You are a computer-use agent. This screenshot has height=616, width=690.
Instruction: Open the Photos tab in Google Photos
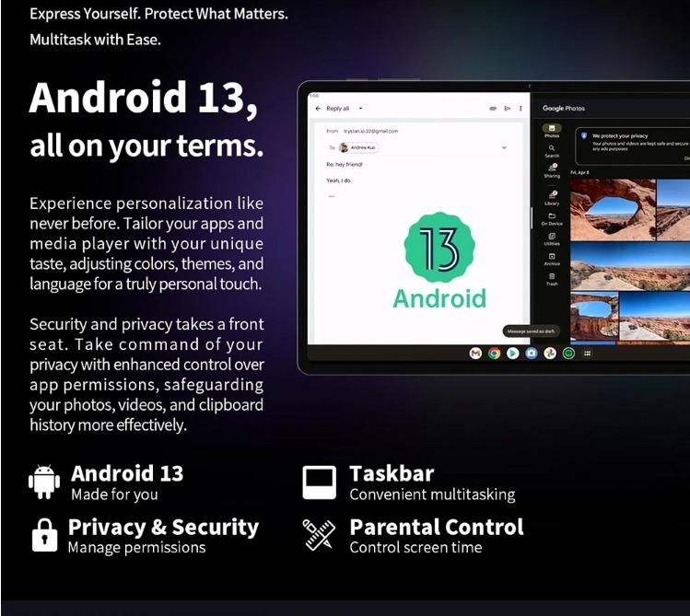point(552,131)
